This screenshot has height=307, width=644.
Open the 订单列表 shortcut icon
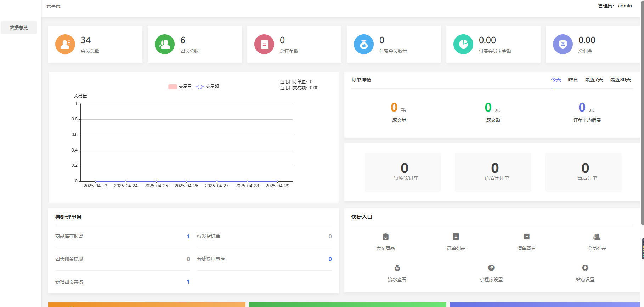click(x=456, y=237)
